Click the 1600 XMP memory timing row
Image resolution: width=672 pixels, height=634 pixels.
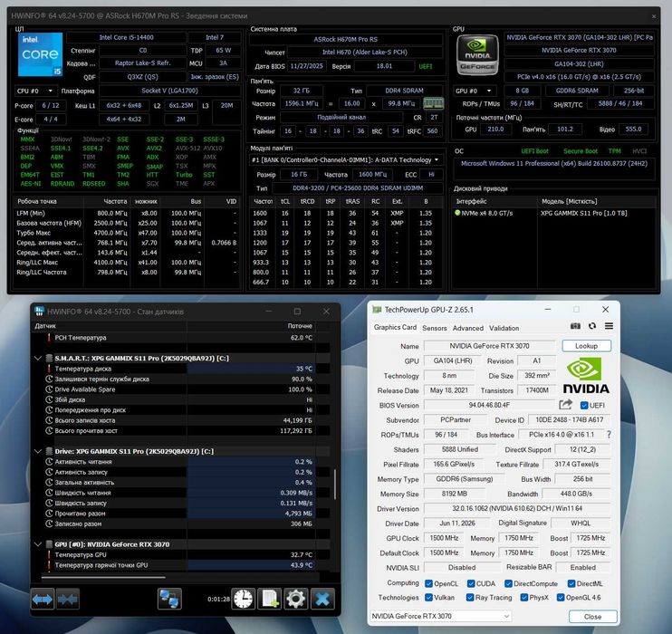click(346, 213)
